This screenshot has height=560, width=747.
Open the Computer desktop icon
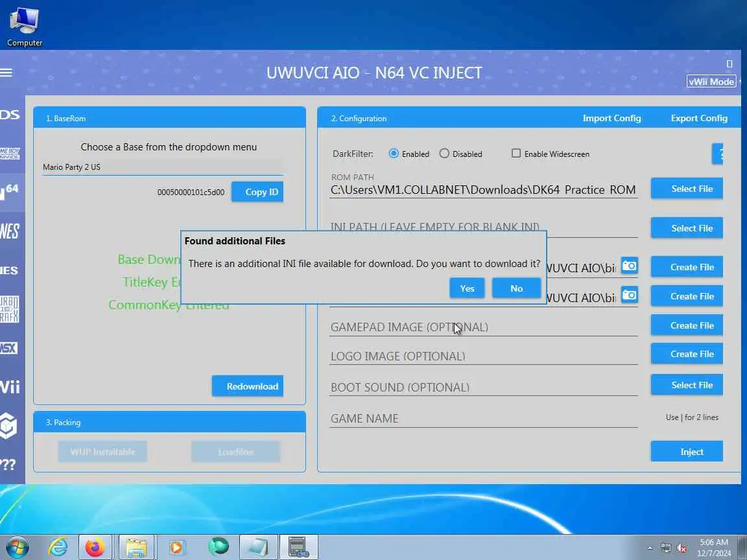coord(24,27)
